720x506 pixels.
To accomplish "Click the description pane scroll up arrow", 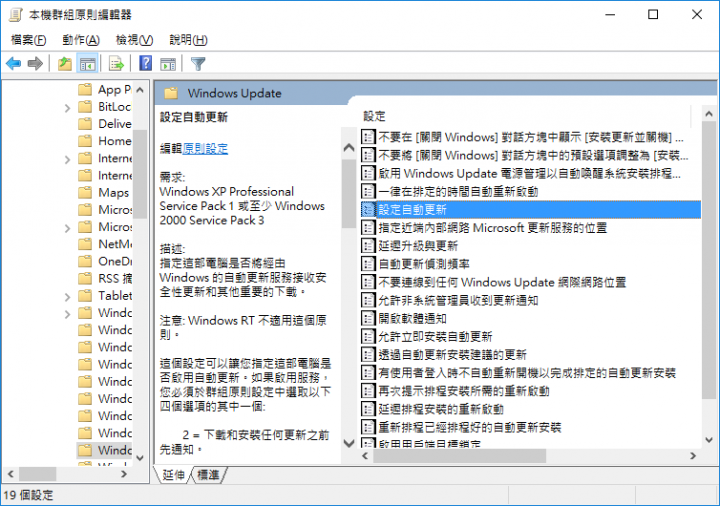I will click(x=349, y=147).
